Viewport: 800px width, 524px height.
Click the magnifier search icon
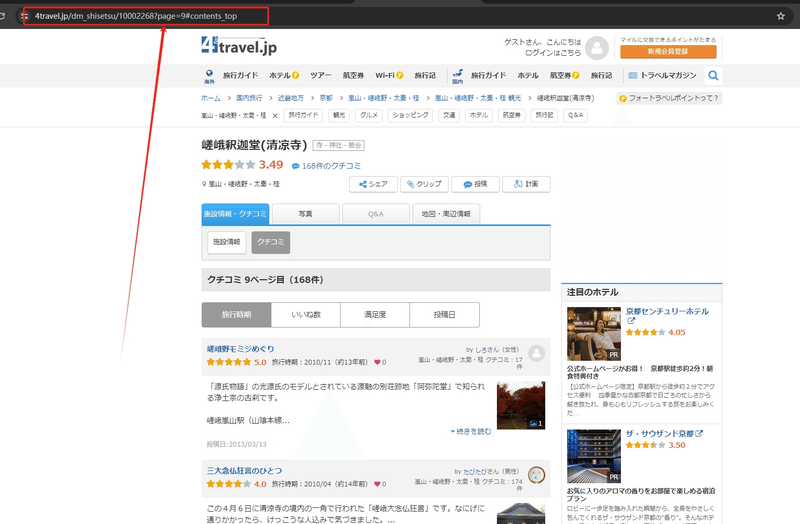tap(713, 76)
